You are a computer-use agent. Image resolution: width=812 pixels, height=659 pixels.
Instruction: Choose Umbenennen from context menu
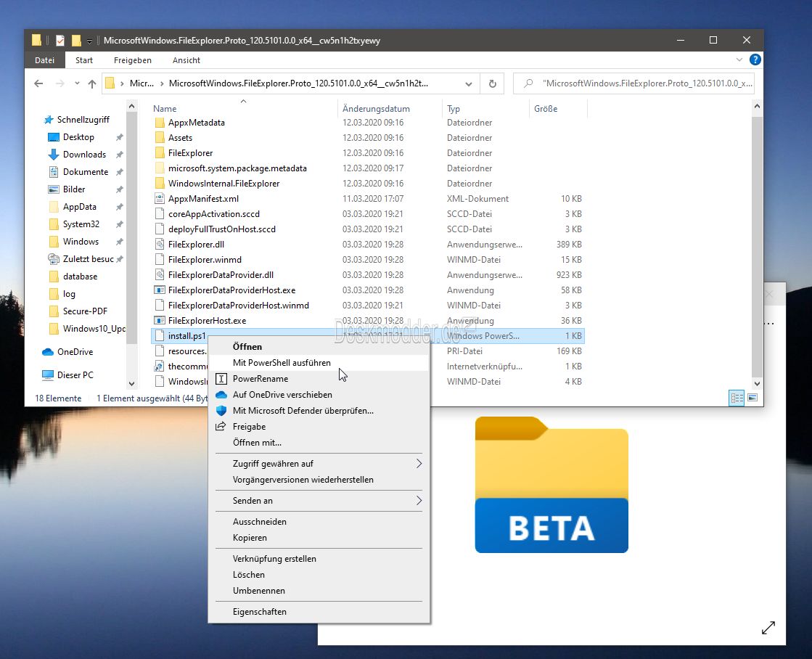click(x=319, y=591)
